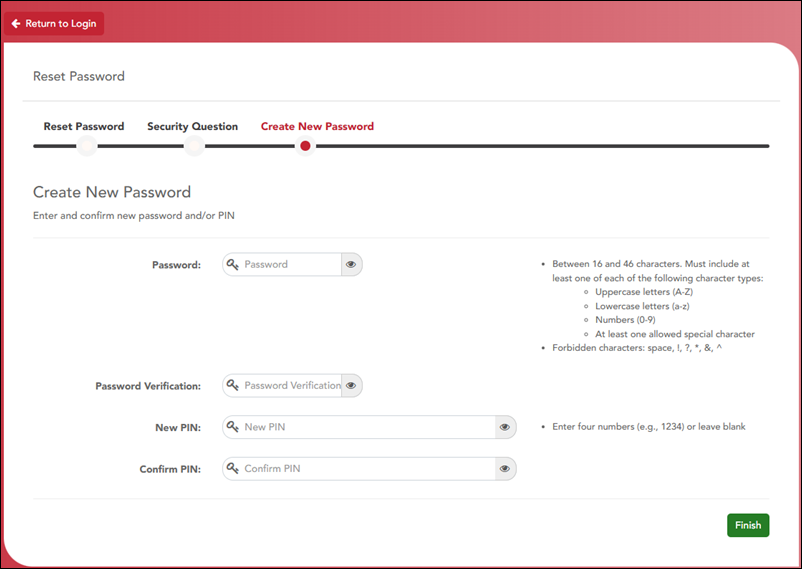802x569 pixels.
Task: Click the Return to Login button
Action: point(54,24)
